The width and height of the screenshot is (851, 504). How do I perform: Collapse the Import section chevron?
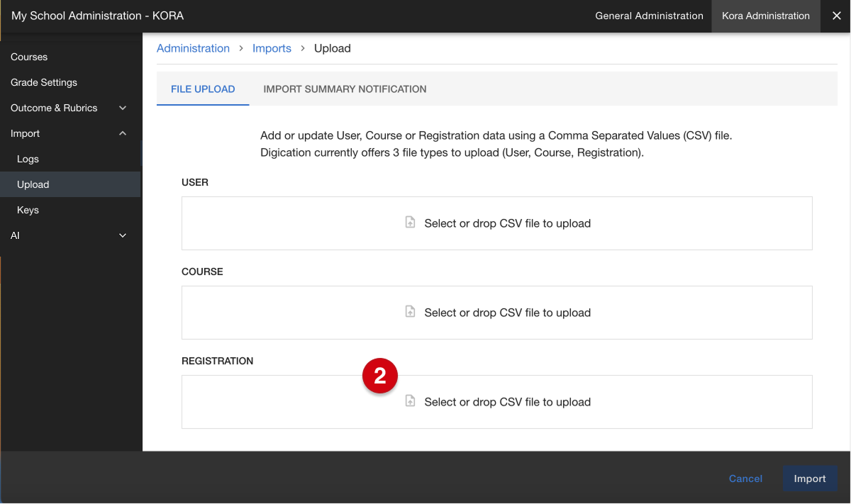pos(123,133)
